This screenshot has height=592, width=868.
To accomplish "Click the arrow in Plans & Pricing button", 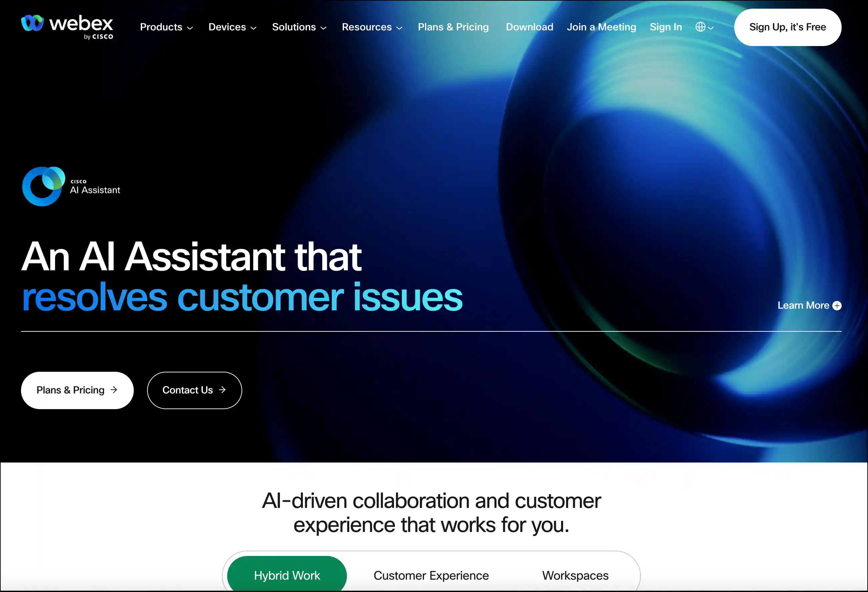I will [x=114, y=390].
